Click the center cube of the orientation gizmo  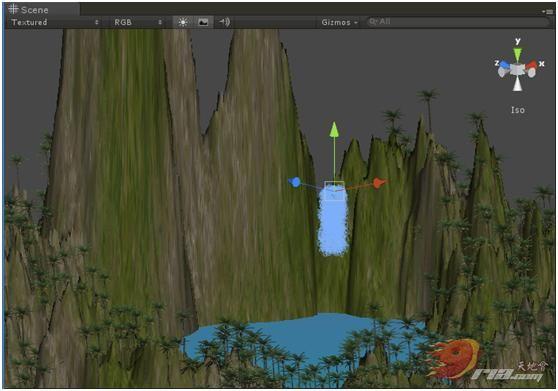pos(517,69)
